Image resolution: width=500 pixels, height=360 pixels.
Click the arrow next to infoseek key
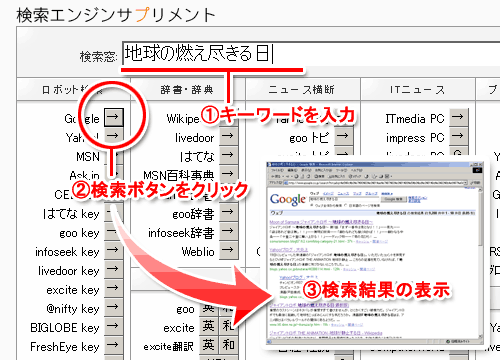114,250
